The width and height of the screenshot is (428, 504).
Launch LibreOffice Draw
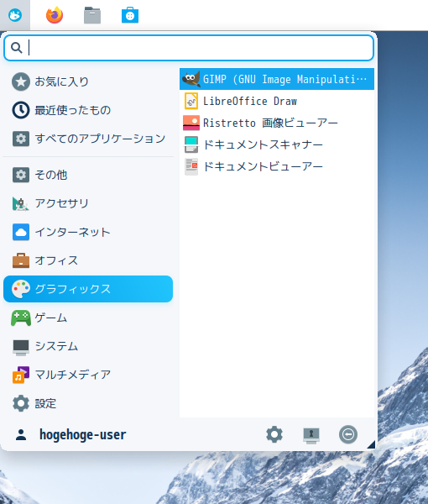tap(277, 101)
